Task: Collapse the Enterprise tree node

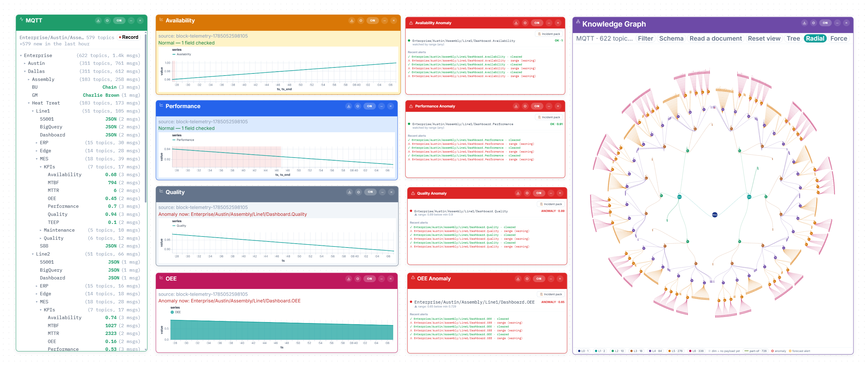Action: (21, 56)
